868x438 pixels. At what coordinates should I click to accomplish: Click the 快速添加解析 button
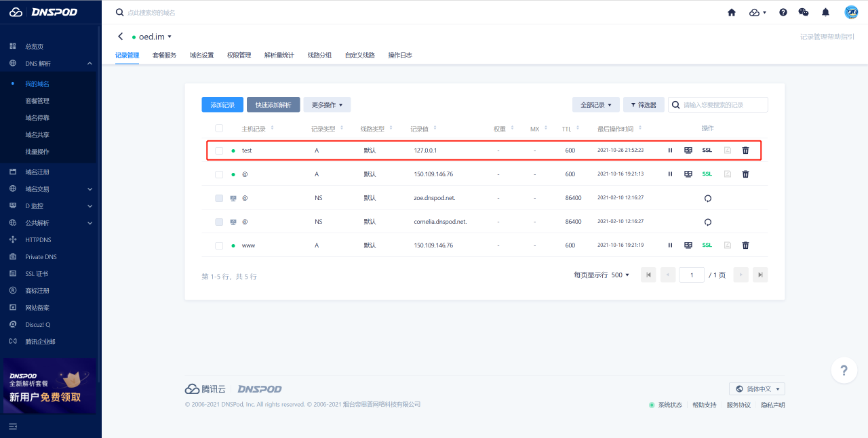273,105
